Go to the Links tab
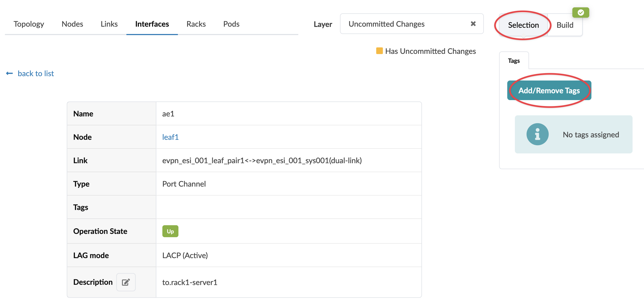644x303 pixels. pyautogui.click(x=109, y=24)
